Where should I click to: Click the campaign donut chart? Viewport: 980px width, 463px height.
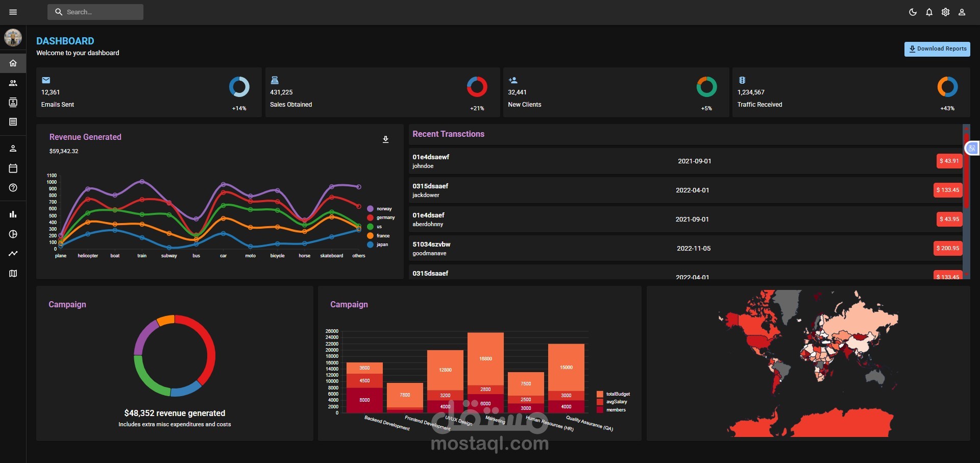[175, 356]
